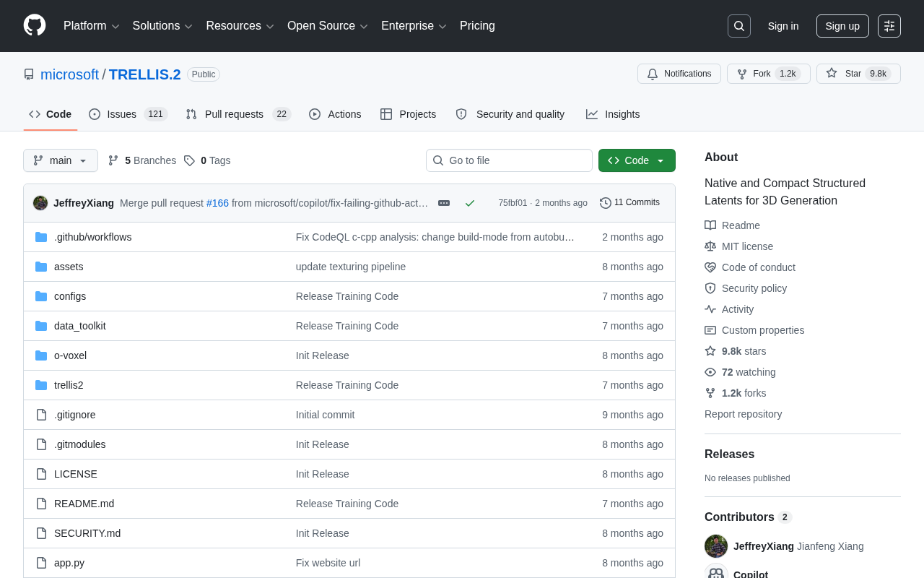Open the green Code dropdown button

point(637,160)
